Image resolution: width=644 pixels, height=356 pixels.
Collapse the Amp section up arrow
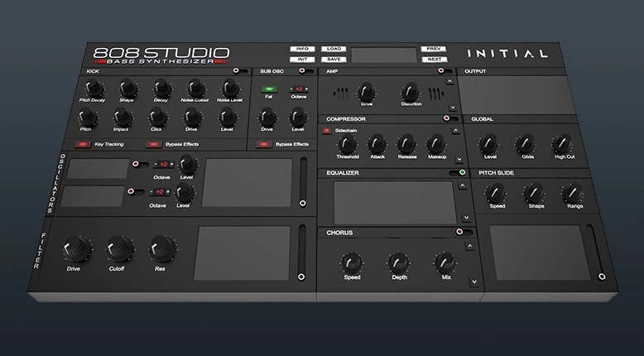point(449,81)
